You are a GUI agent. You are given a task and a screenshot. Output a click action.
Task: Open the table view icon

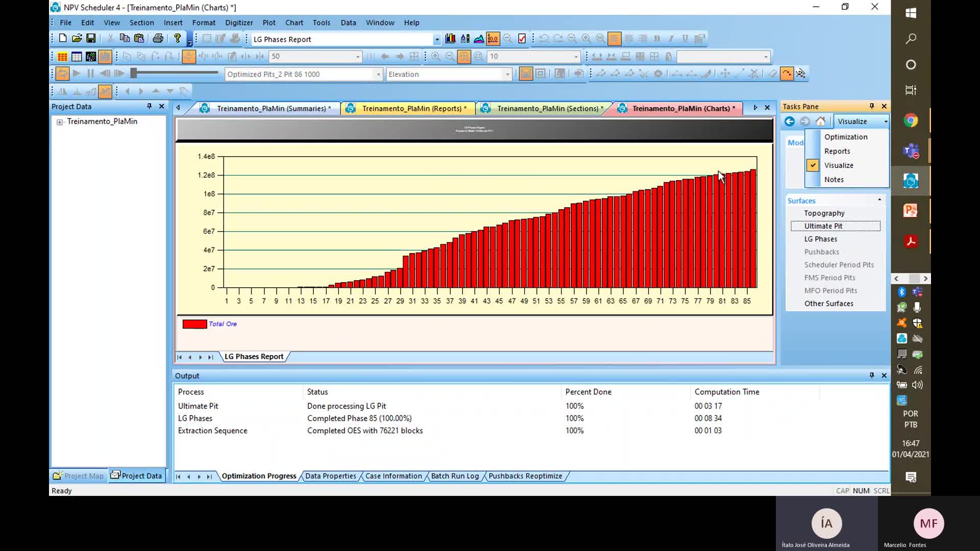point(77,57)
